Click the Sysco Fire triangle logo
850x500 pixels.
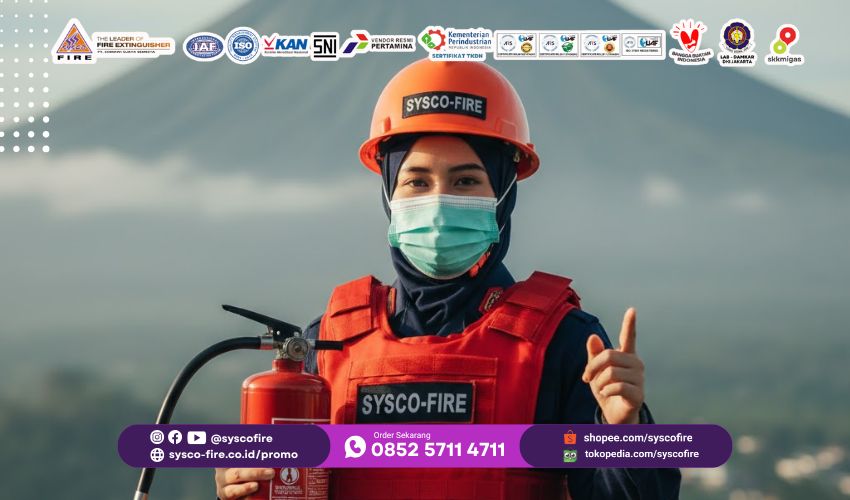(x=74, y=41)
